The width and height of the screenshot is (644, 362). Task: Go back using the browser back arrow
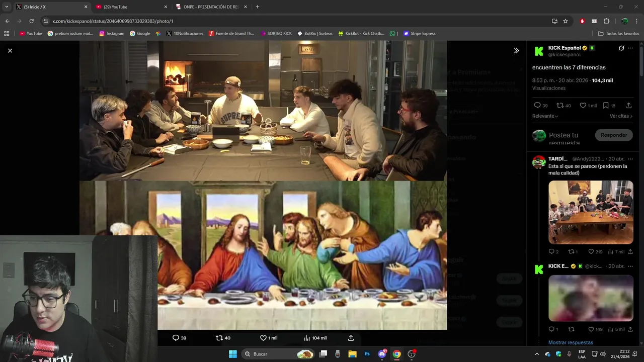point(7,21)
